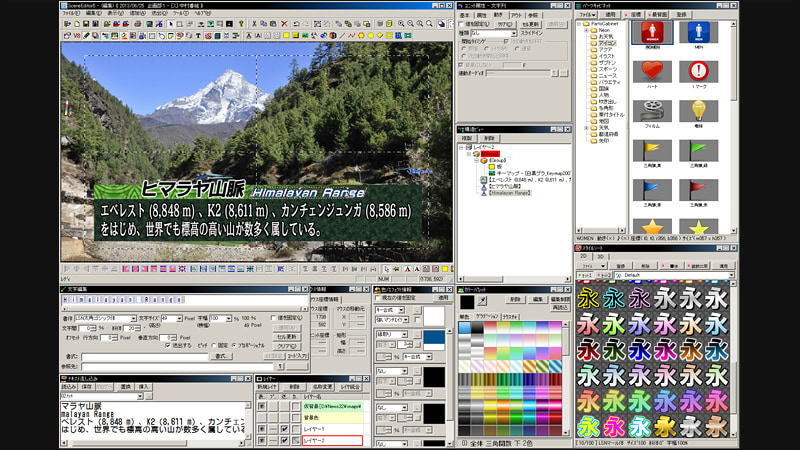This screenshot has height=450, width=800.
Task: Click the 名称変更 button in layer panel
Action: point(322,387)
